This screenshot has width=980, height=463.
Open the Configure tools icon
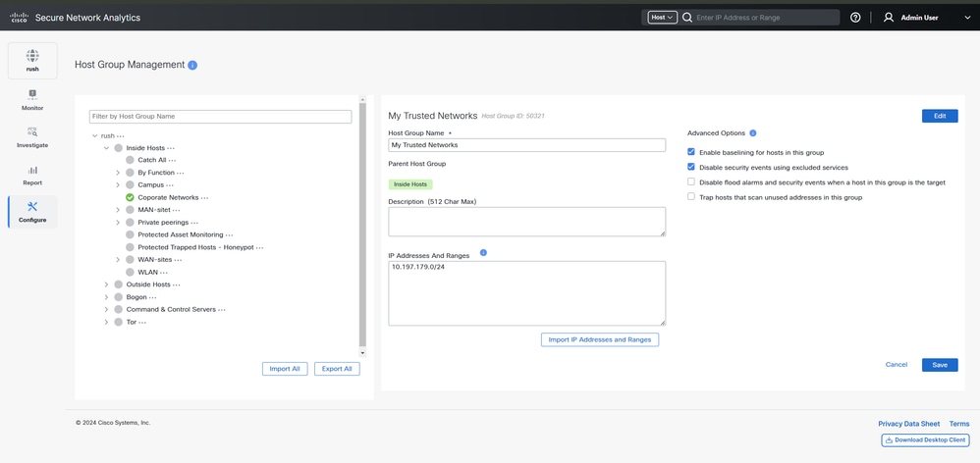tap(32, 207)
